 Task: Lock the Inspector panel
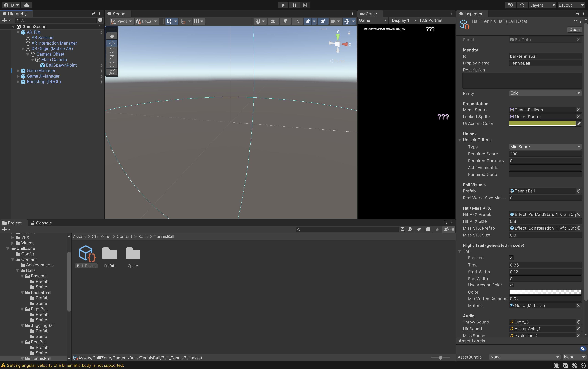pos(577,14)
